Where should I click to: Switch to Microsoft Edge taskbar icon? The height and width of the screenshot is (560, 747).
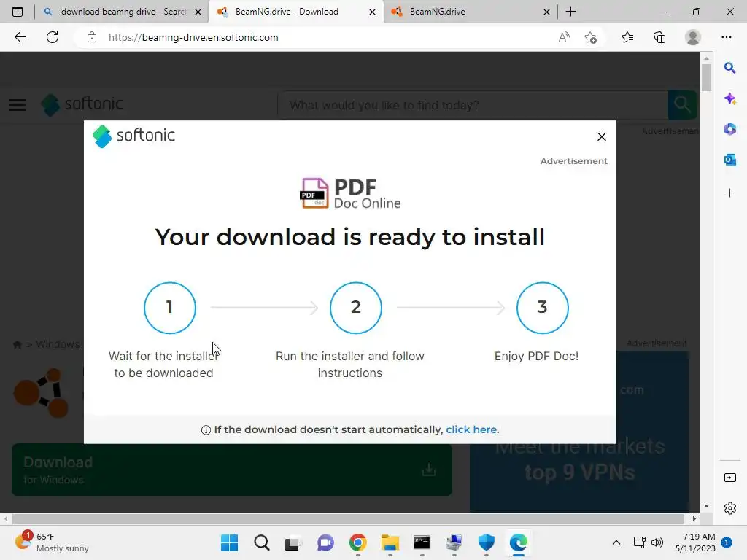click(x=519, y=542)
